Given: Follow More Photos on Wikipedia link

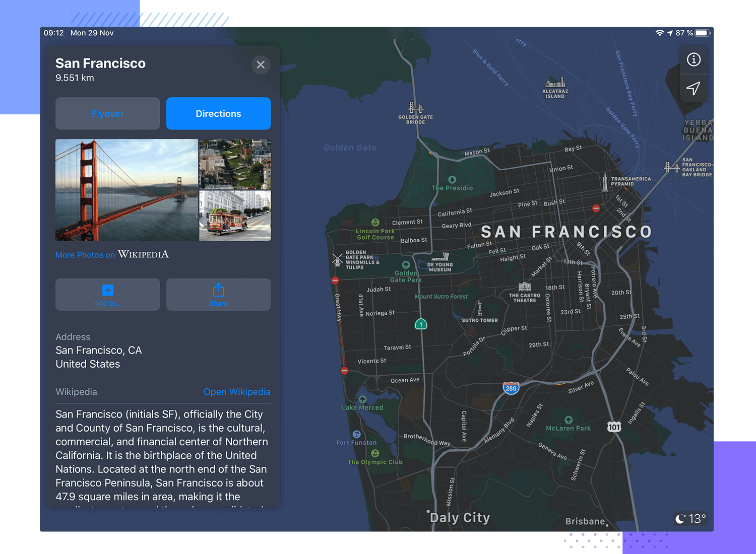Looking at the screenshot, I should pyautogui.click(x=112, y=254).
